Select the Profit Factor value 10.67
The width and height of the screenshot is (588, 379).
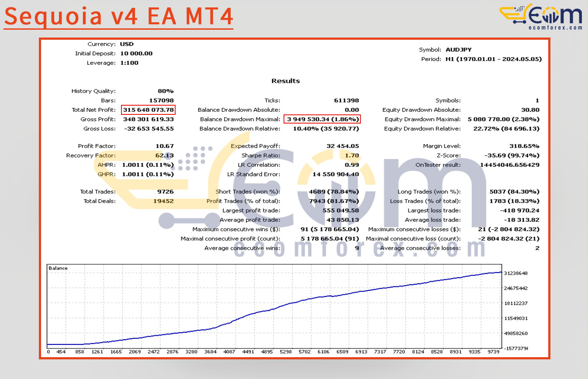(x=166, y=146)
